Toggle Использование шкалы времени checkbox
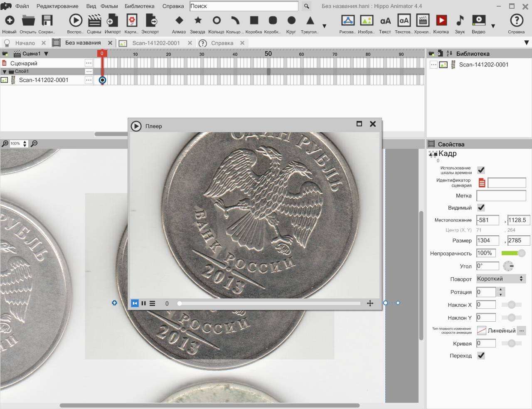Screen dimensions: 532x409 click(x=481, y=170)
